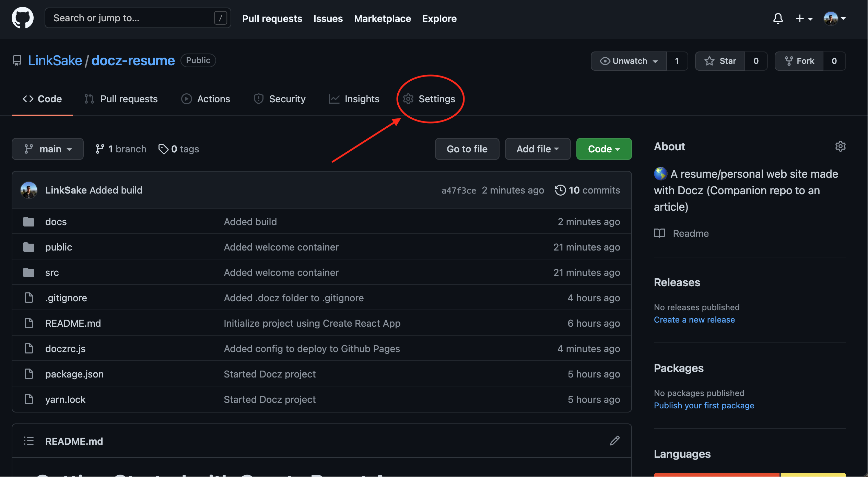Open the user avatar menu
Image resolution: width=868 pixels, height=477 pixels.
[835, 18]
